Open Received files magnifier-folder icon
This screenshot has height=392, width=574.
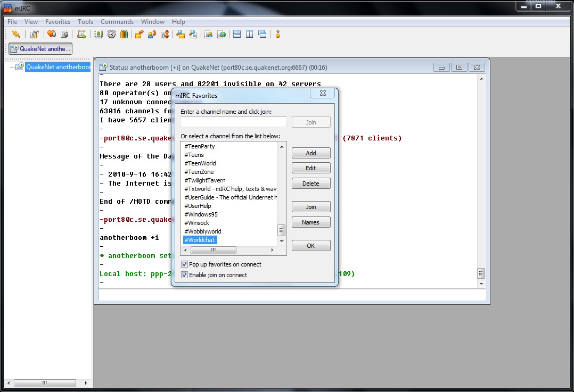pyautogui.click(x=181, y=34)
